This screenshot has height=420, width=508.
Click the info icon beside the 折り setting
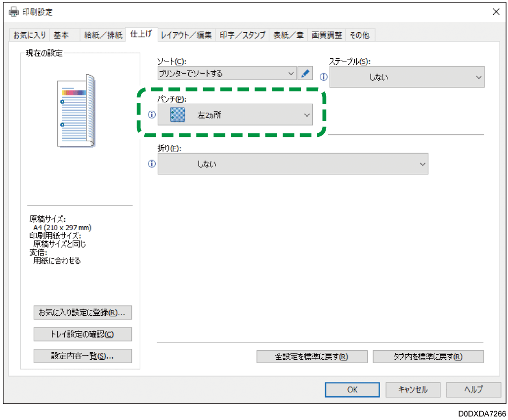click(151, 164)
